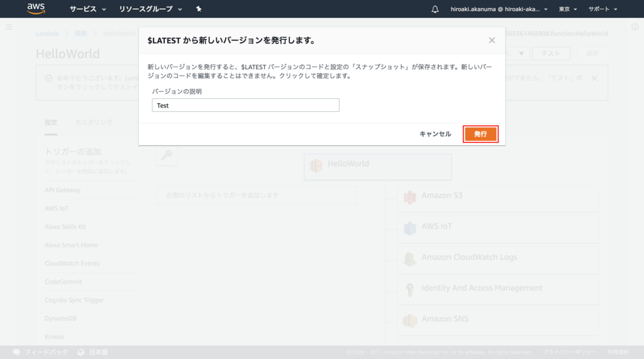The width and height of the screenshot is (644, 359).
Task: Click the AWS IoT resource icon on right
Action: coord(410,228)
